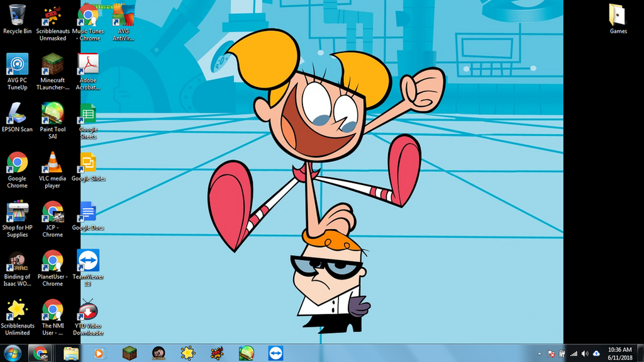Viewport: 644px width, 362px height.
Task: Select the Google Slides shortcut
Action: click(88, 167)
